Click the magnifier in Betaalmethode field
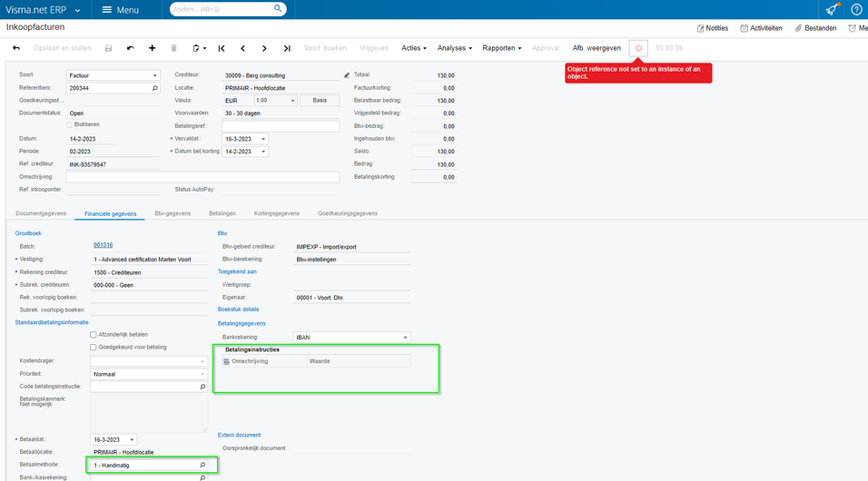 click(x=202, y=465)
